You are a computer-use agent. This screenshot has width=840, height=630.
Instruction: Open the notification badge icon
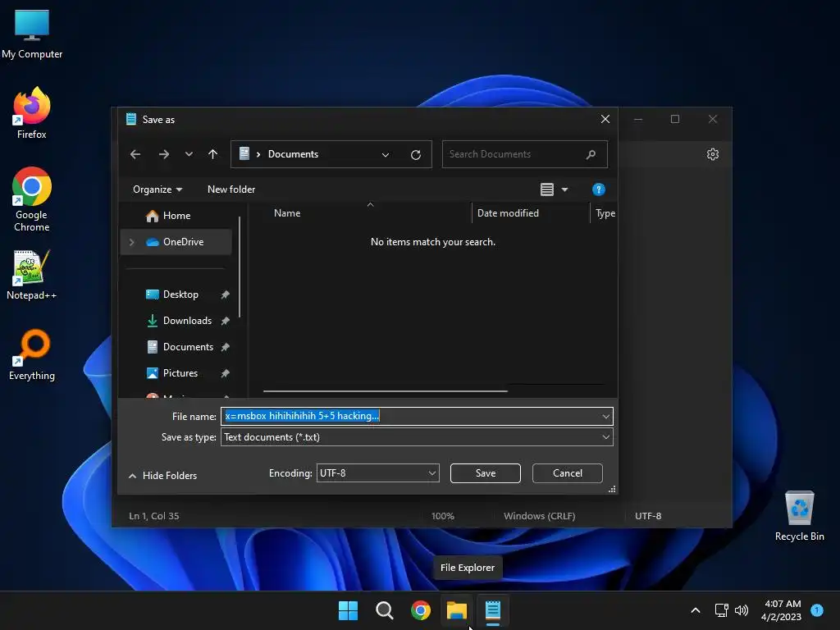coord(817,609)
